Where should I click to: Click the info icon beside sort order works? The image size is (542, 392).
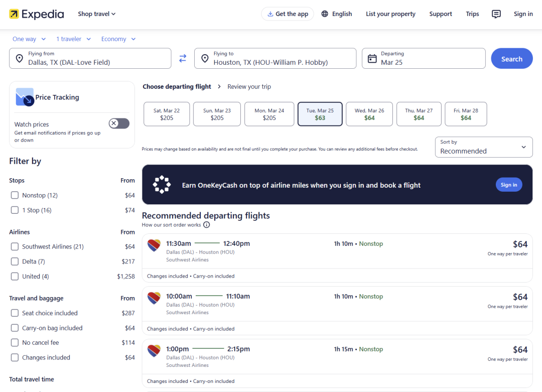tap(206, 225)
